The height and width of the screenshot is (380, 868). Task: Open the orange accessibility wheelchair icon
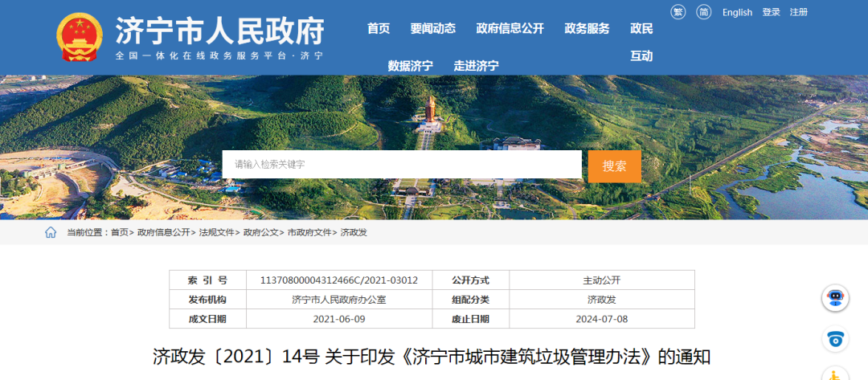[835, 374]
